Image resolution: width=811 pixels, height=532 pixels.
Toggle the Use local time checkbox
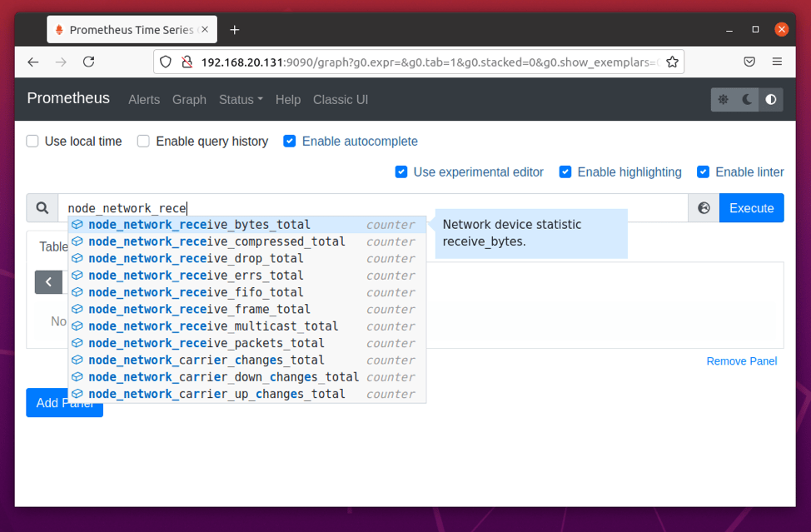(x=32, y=142)
